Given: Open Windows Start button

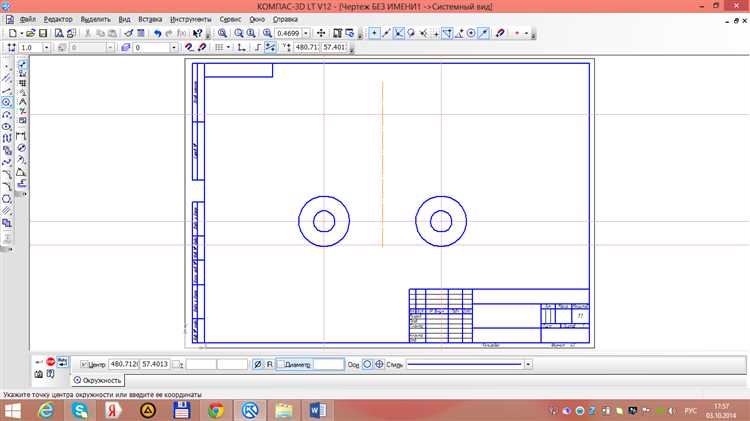Looking at the screenshot, I should (x=12, y=410).
